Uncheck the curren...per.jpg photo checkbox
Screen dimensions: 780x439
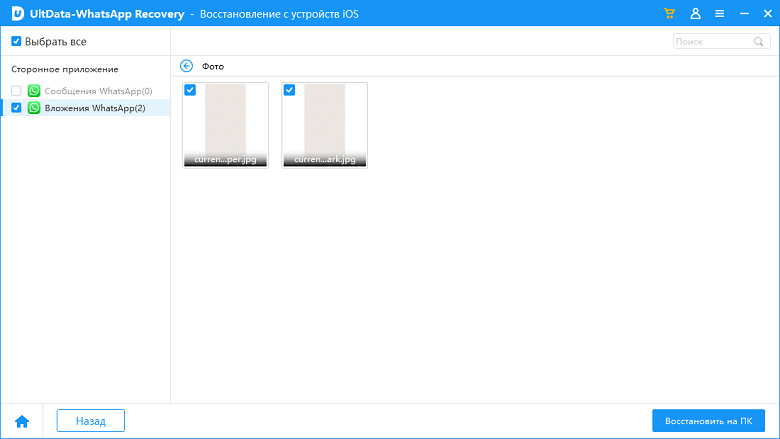coord(190,90)
